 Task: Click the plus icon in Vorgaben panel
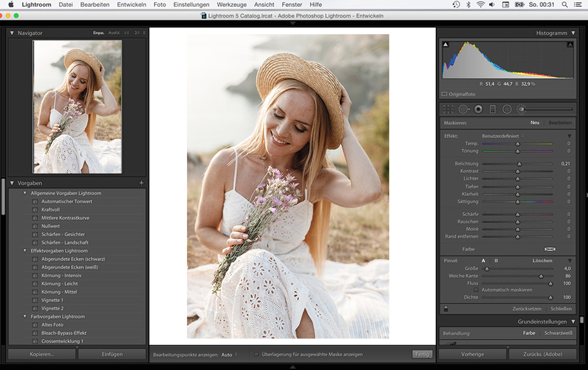point(141,183)
